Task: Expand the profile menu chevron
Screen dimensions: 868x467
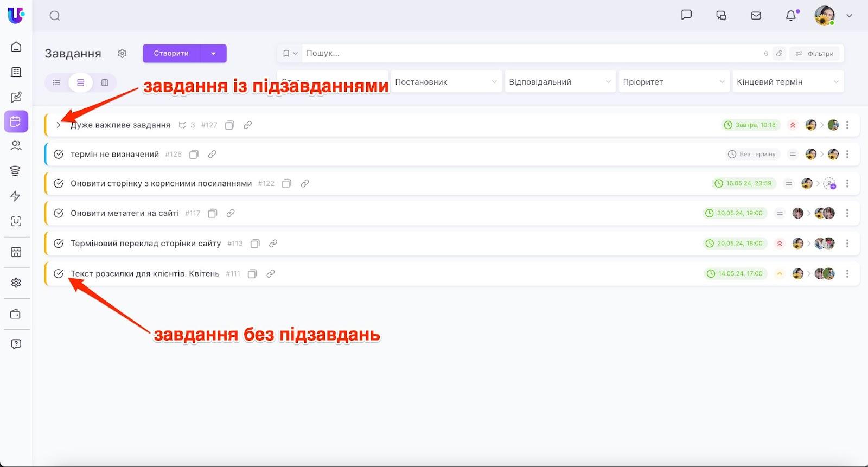Action: click(x=850, y=16)
